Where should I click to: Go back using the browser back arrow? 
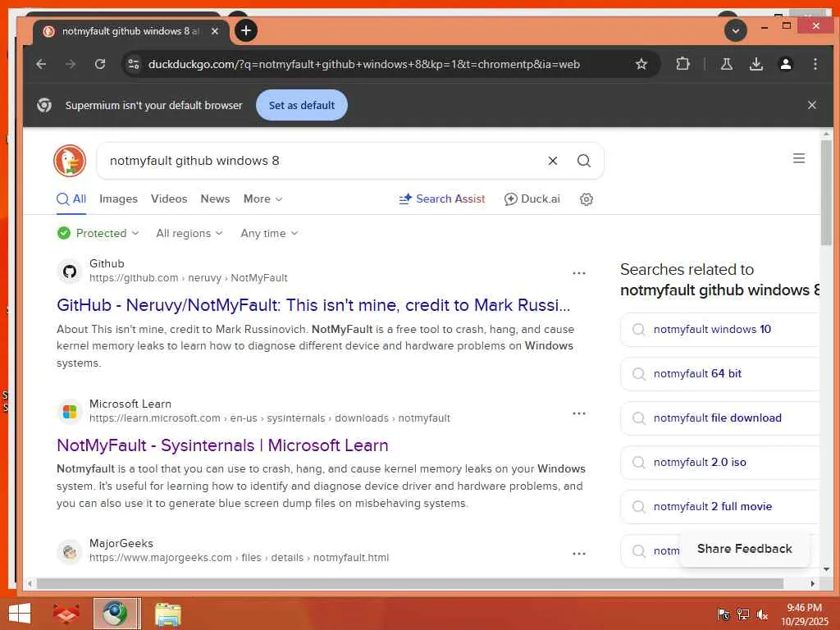point(41,64)
